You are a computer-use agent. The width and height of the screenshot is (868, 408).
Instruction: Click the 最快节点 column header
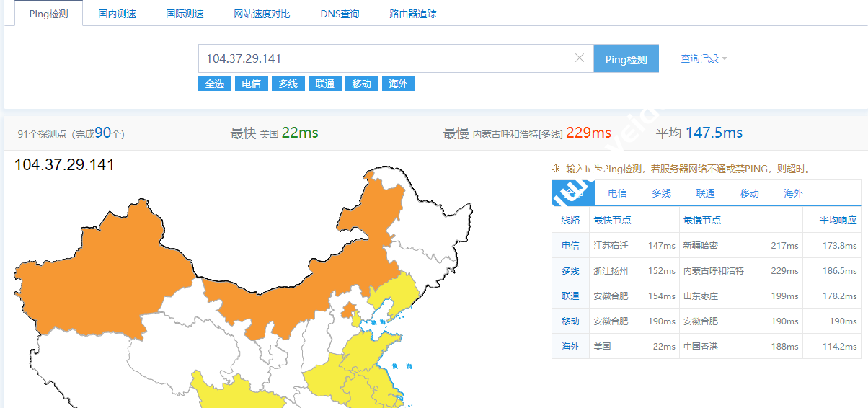coord(612,220)
